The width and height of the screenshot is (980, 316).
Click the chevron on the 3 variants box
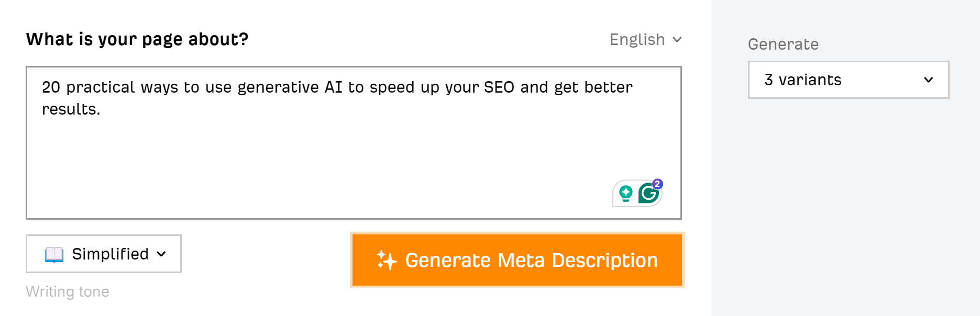929,80
